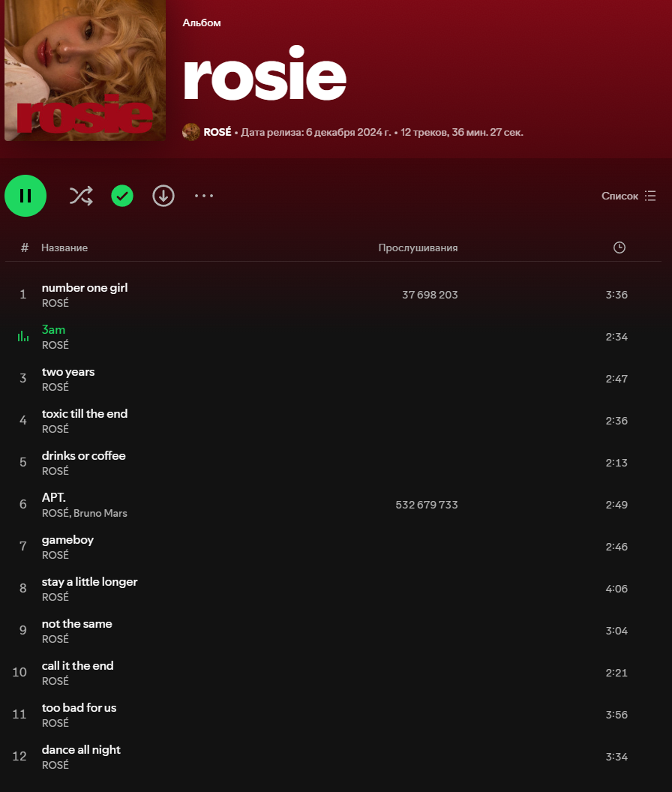672x792 pixels.
Task: Select the track drinks or coffee
Action: click(83, 456)
